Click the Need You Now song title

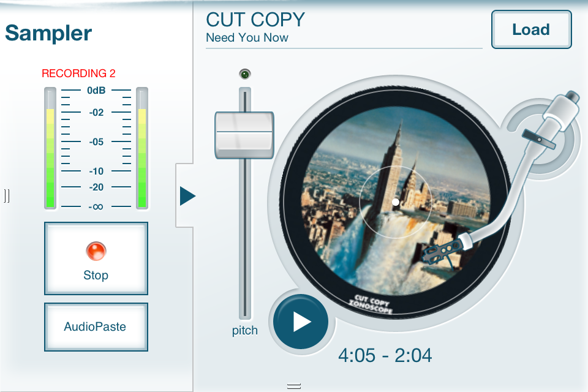point(247,37)
